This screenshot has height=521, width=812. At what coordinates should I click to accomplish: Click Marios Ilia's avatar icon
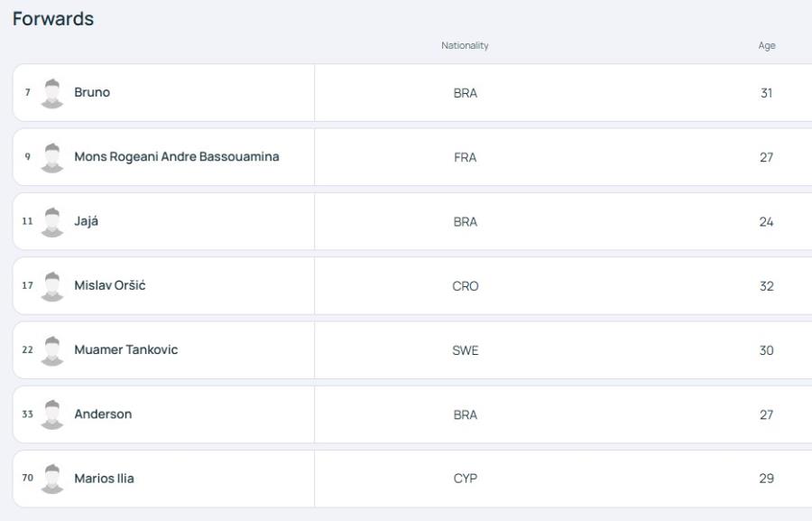(51, 479)
